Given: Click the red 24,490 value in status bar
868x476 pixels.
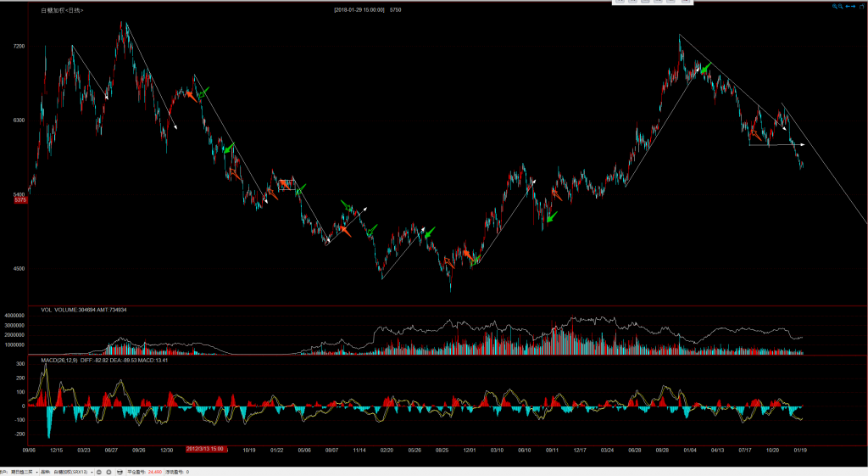Looking at the screenshot, I should click(x=154, y=471).
